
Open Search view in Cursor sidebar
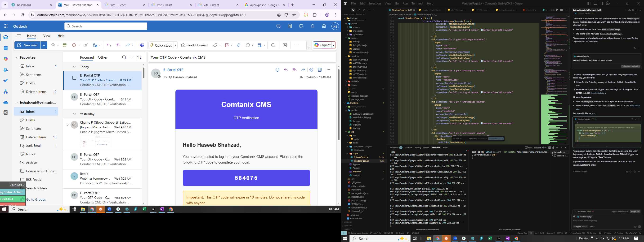click(358, 10)
